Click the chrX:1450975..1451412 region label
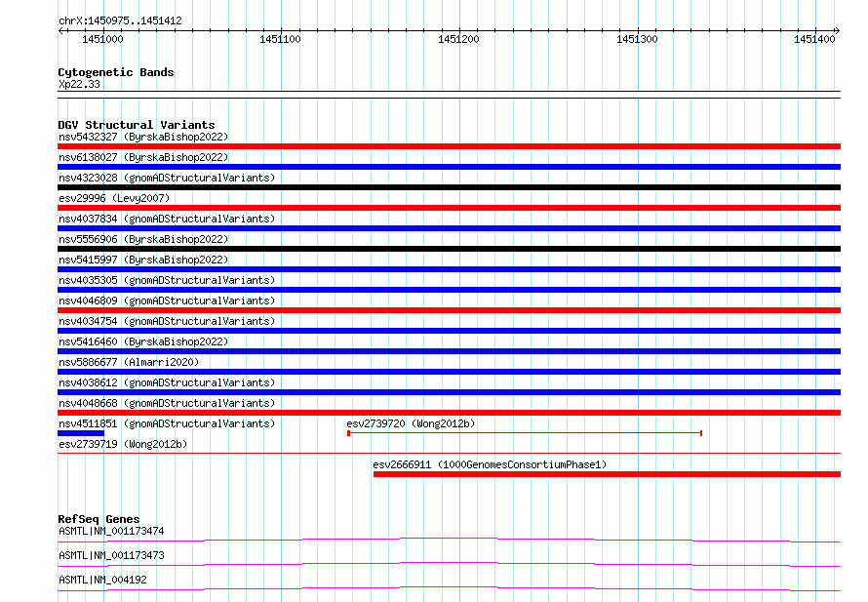The image size is (868, 602). (x=120, y=21)
